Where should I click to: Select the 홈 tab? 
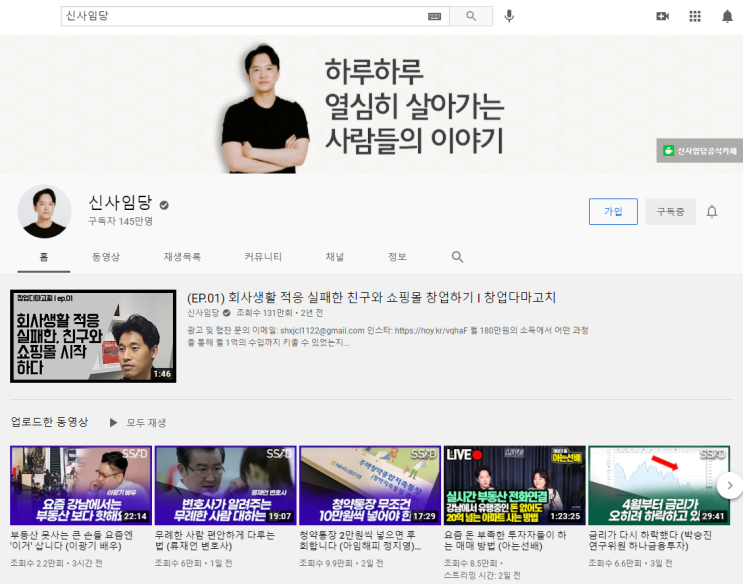[44, 257]
